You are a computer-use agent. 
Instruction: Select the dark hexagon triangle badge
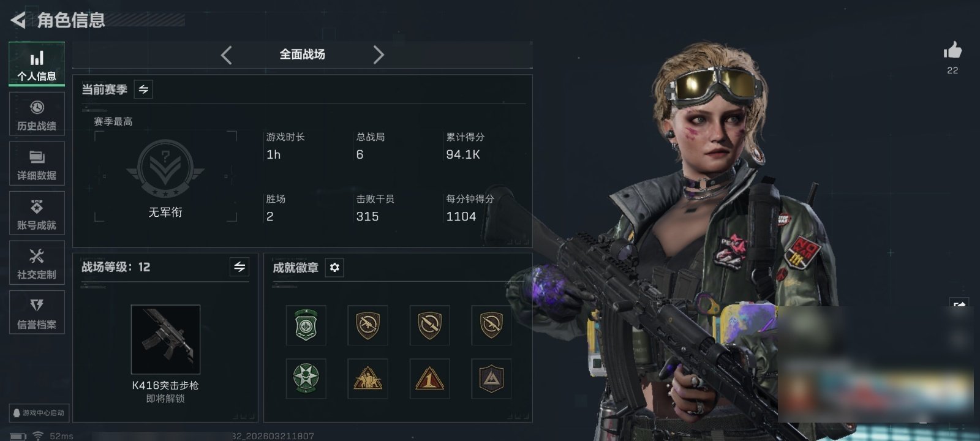(491, 379)
